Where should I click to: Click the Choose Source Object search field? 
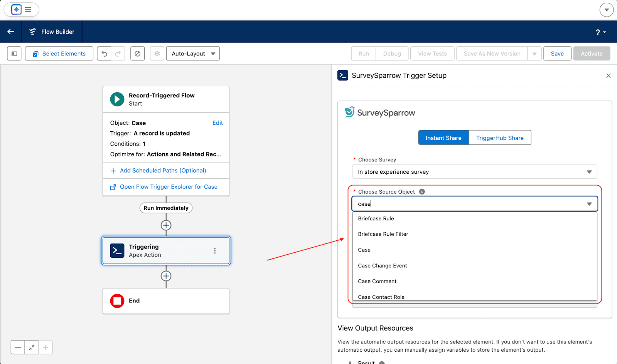[x=469, y=204]
